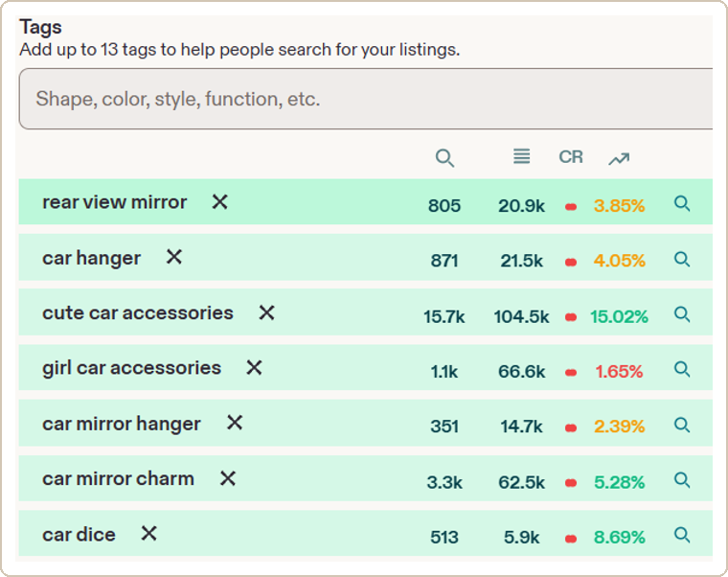Screen dimensions: 728x577
Task: Select the 'car dice' tag text
Action: 79,534
